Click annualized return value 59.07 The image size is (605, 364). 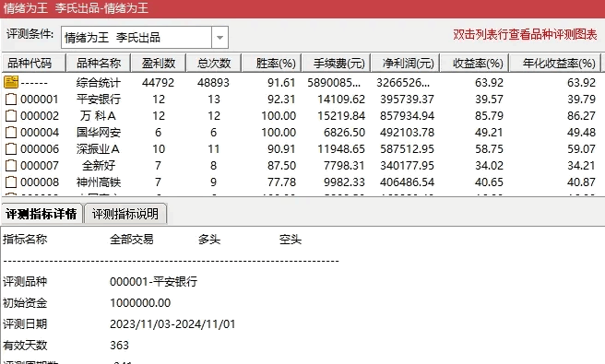click(x=581, y=149)
